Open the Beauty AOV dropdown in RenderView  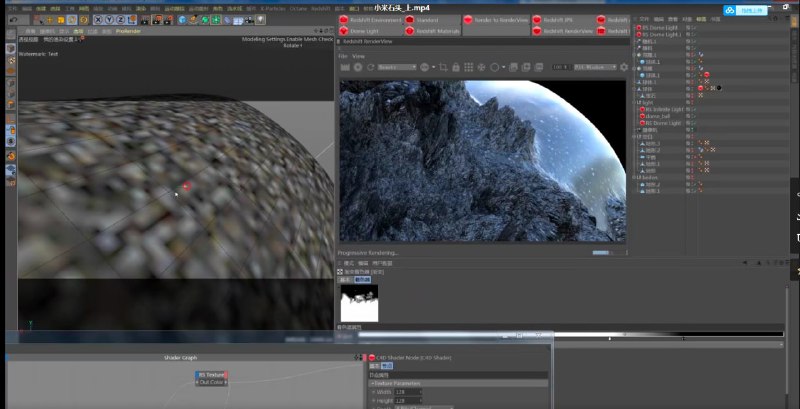tap(396, 67)
